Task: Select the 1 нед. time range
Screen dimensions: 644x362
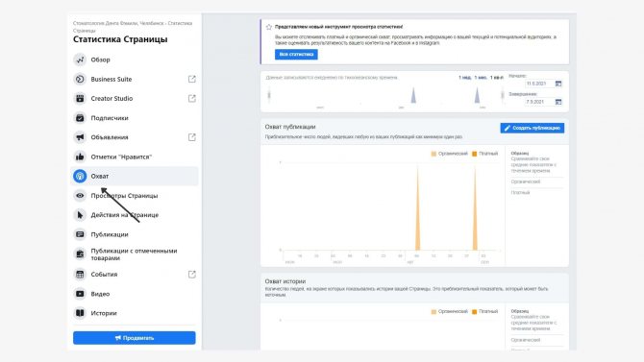Action: pyautogui.click(x=464, y=77)
